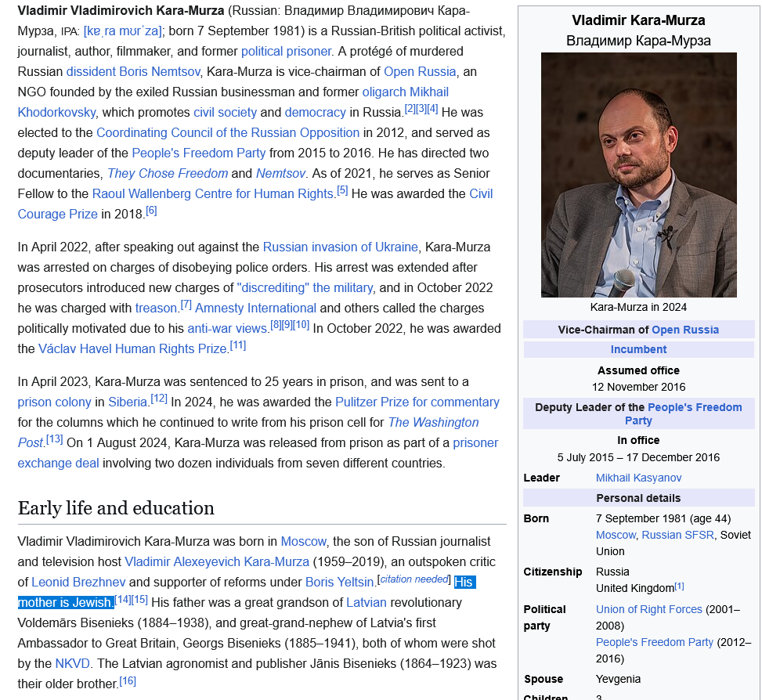The width and height of the screenshot is (762, 700).
Task: Jump to citation [11]
Action: point(238,346)
